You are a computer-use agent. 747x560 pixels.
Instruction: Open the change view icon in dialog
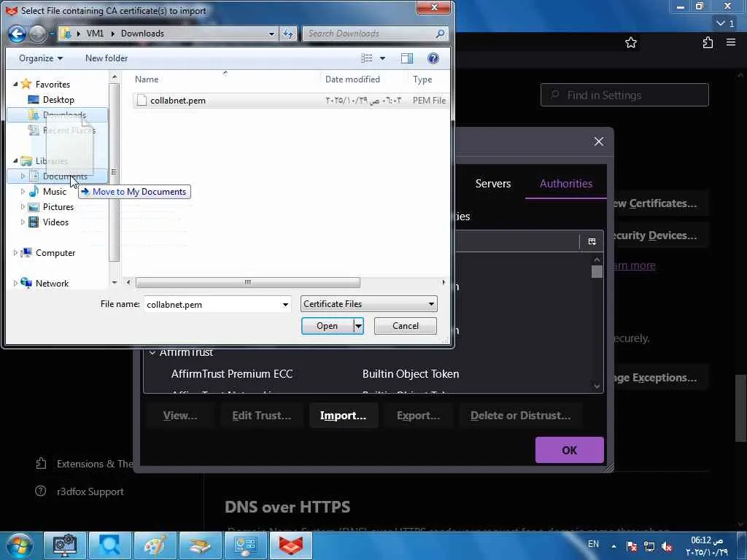(367, 58)
